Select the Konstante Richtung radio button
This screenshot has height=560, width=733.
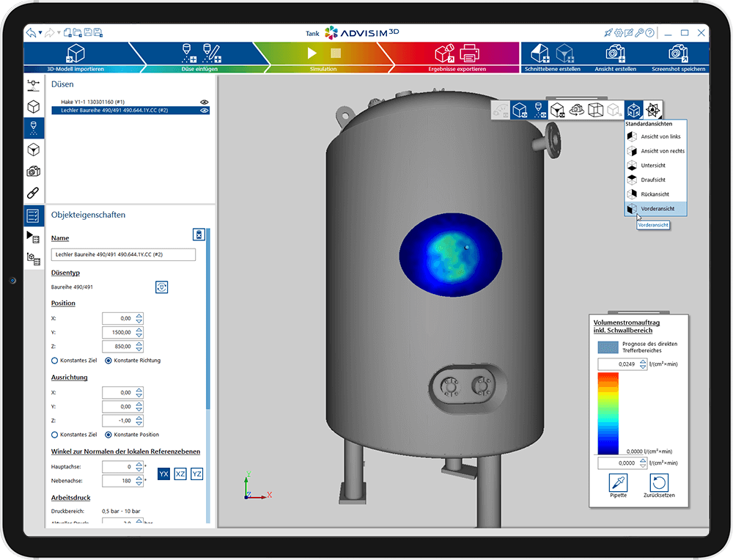click(x=109, y=361)
